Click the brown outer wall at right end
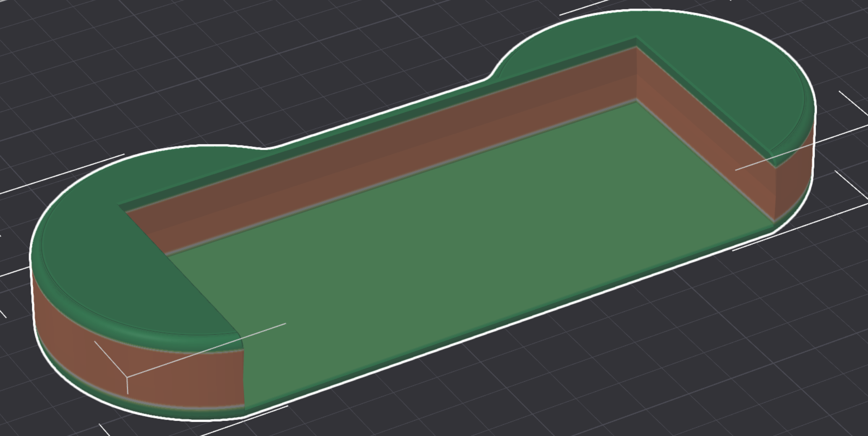This screenshot has height=436, width=868. point(793,181)
